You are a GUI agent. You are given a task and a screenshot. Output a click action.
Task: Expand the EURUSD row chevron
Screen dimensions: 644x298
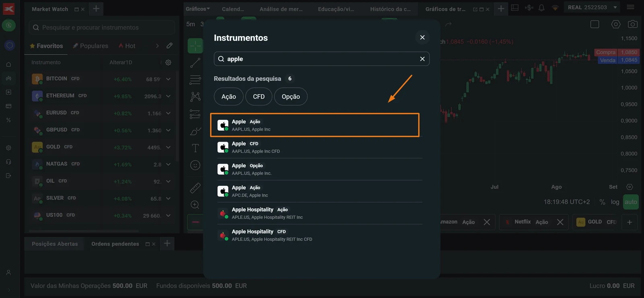tap(168, 113)
